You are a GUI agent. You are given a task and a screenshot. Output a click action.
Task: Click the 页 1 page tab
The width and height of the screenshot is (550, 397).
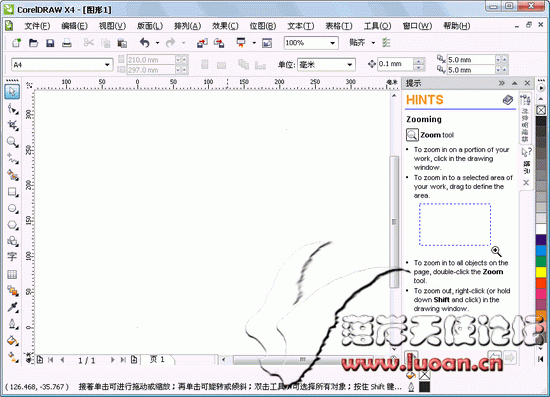click(157, 359)
